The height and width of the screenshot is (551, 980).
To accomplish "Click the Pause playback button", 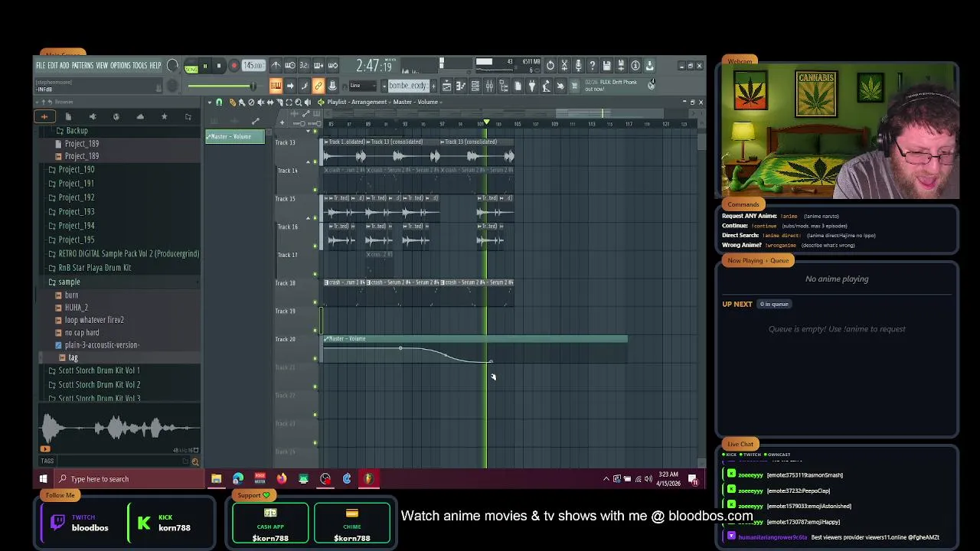I will click(x=205, y=66).
